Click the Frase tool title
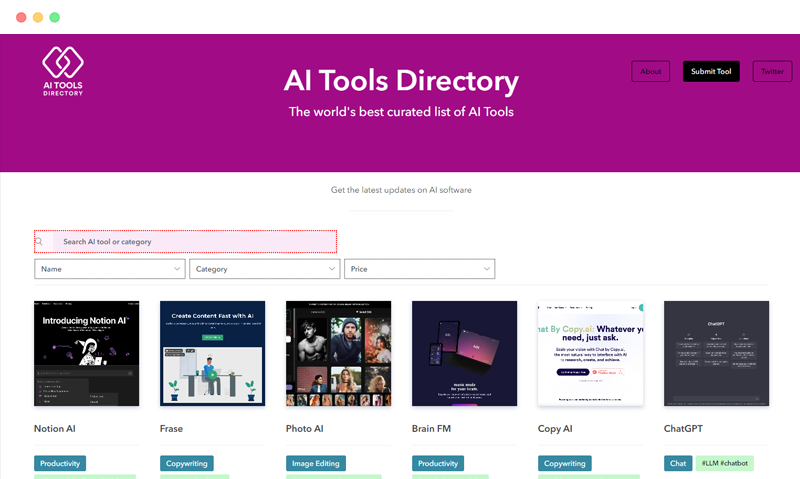Viewport: 800px width, 479px height. [x=171, y=428]
